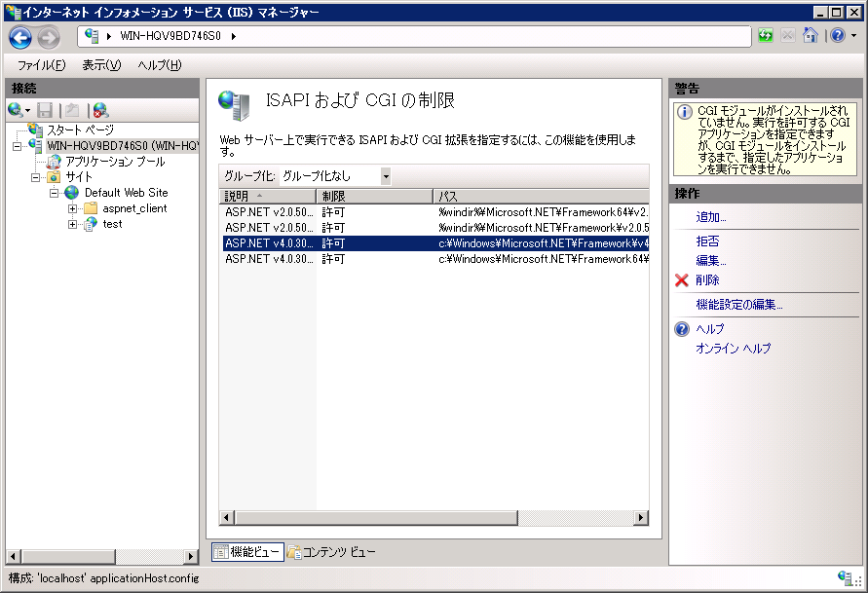Open the 表示(V) menu

(101, 65)
